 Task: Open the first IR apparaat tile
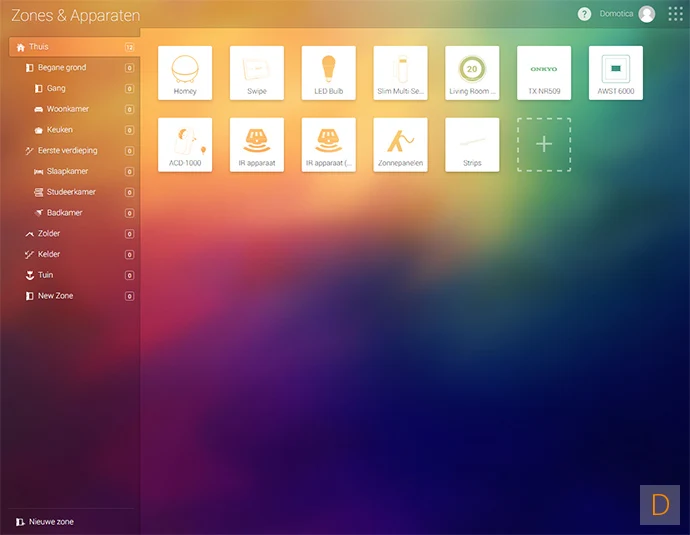pos(257,145)
